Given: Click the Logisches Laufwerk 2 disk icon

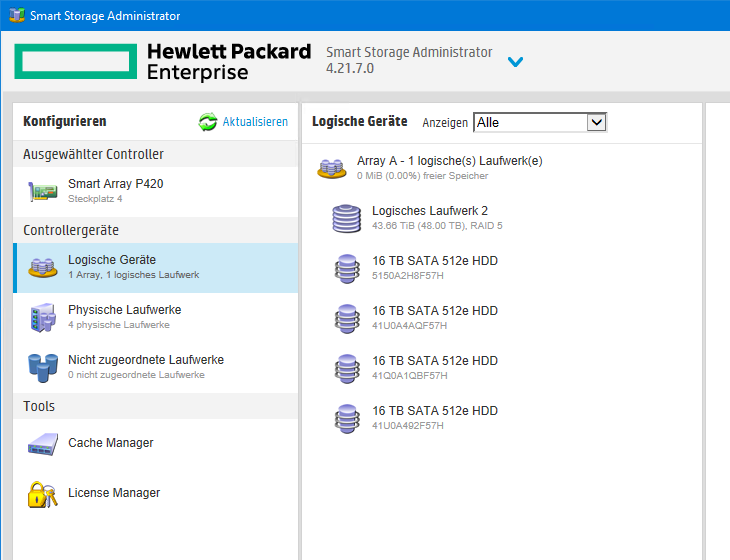Looking at the screenshot, I should click(x=346, y=218).
